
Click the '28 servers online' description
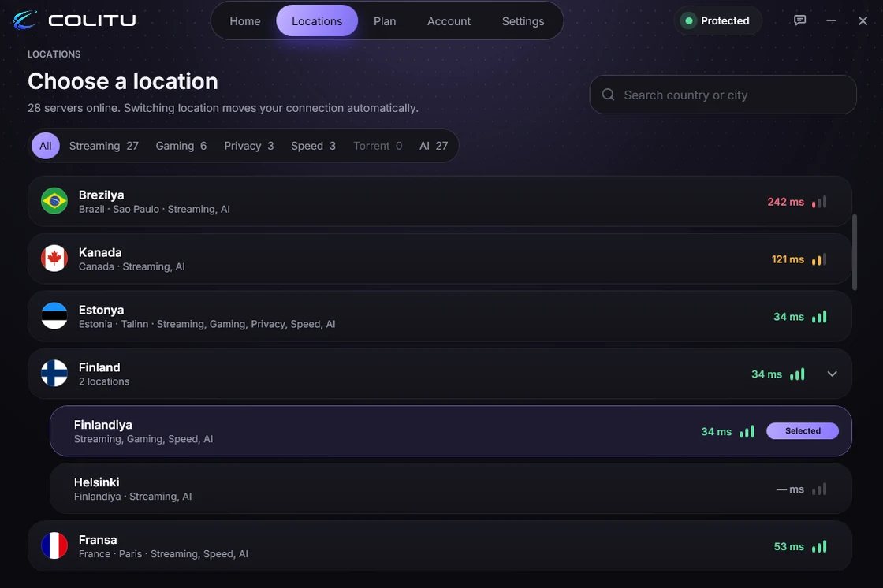[x=223, y=107]
